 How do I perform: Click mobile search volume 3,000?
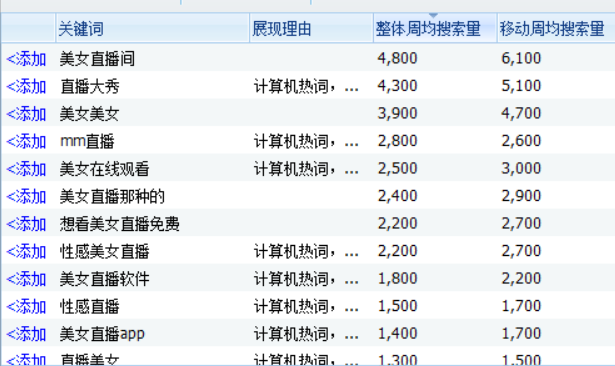click(x=521, y=168)
